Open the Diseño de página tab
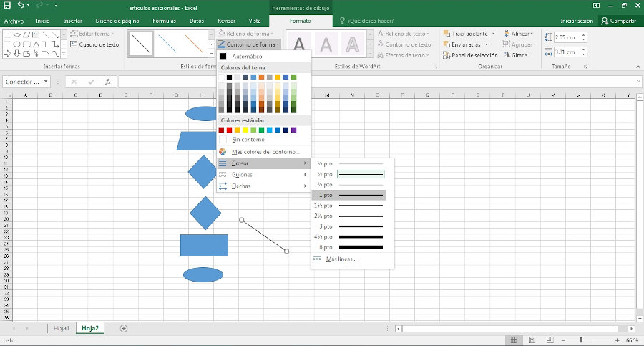 coord(117,21)
